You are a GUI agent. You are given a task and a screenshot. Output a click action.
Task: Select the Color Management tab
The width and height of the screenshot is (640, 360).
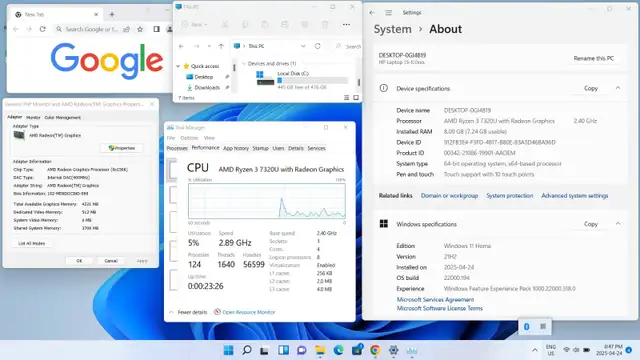click(x=62, y=118)
